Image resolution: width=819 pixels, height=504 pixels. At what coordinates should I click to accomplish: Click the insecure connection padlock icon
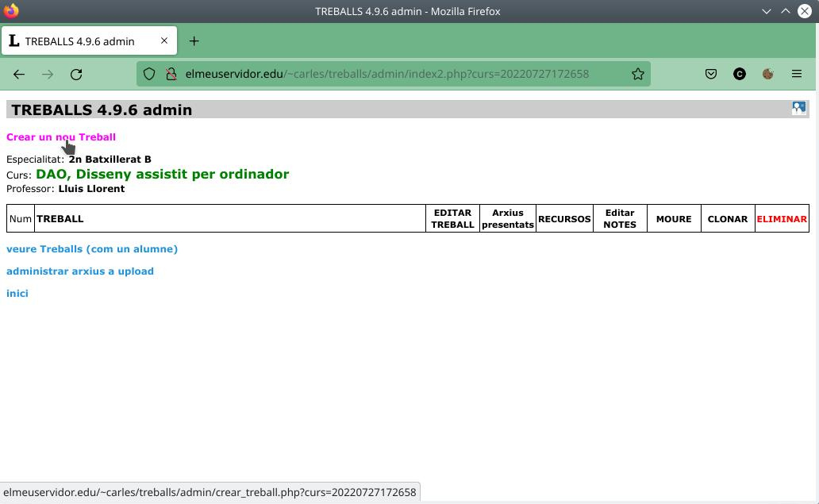click(x=171, y=74)
